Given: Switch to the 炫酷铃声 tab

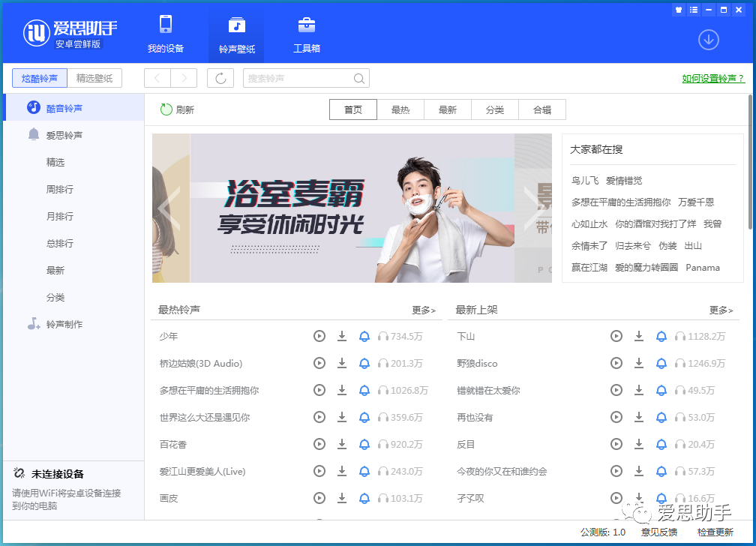Looking at the screenshot, I should [40, 78].
